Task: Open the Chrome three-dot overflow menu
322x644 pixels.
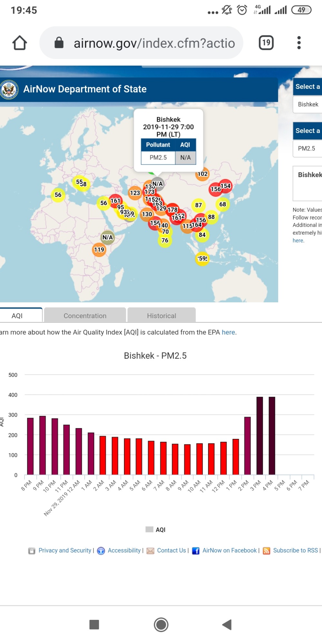Action: point(299,43)
